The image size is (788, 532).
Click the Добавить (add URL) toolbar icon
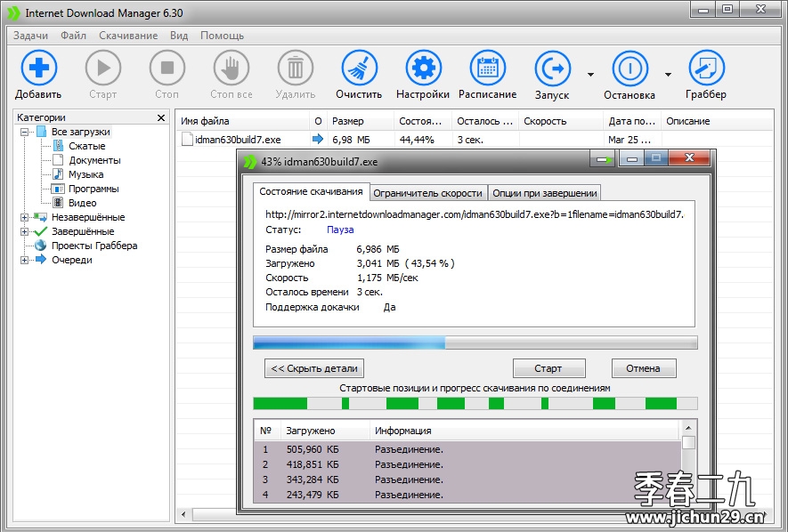(x=38, y=68)
